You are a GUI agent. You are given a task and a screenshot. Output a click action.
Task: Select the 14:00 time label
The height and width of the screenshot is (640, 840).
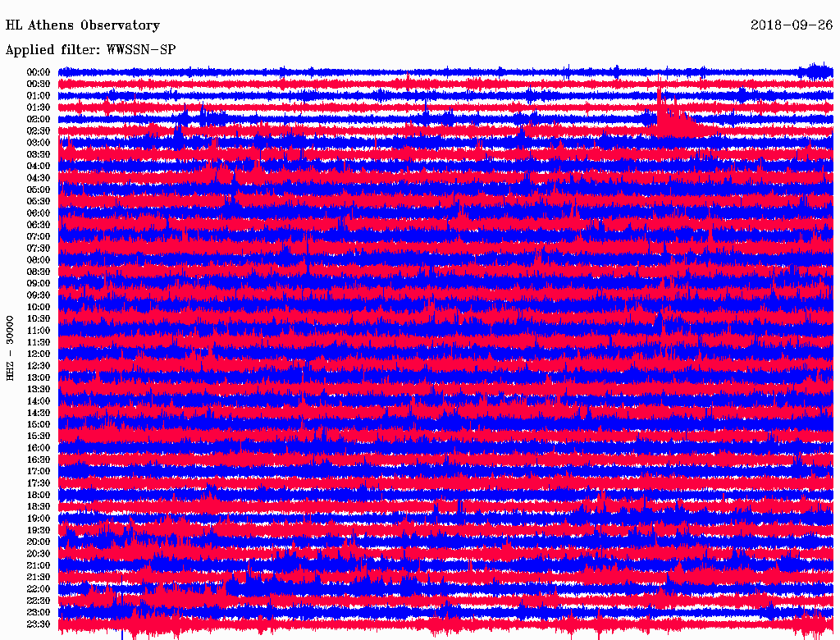coord(39,401)
